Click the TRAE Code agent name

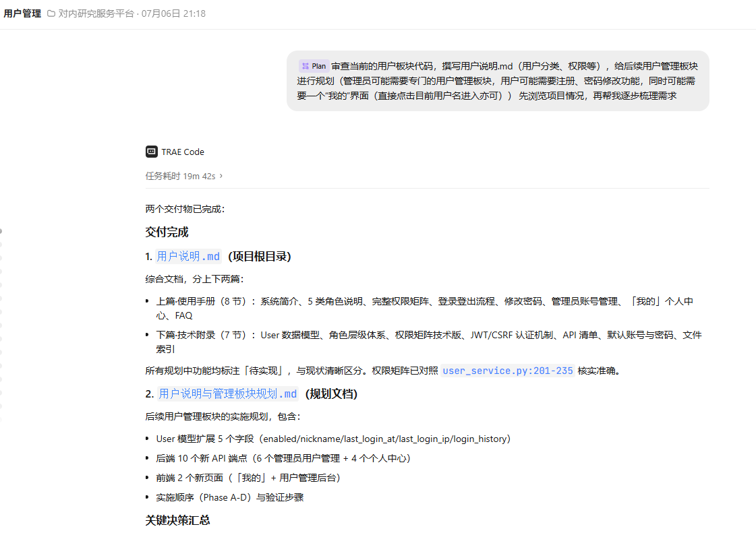tap(183, 152)
